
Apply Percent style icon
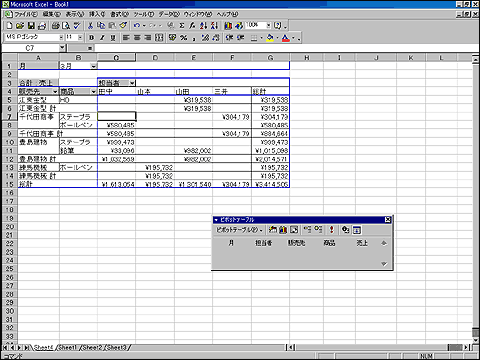click(184, 38)
